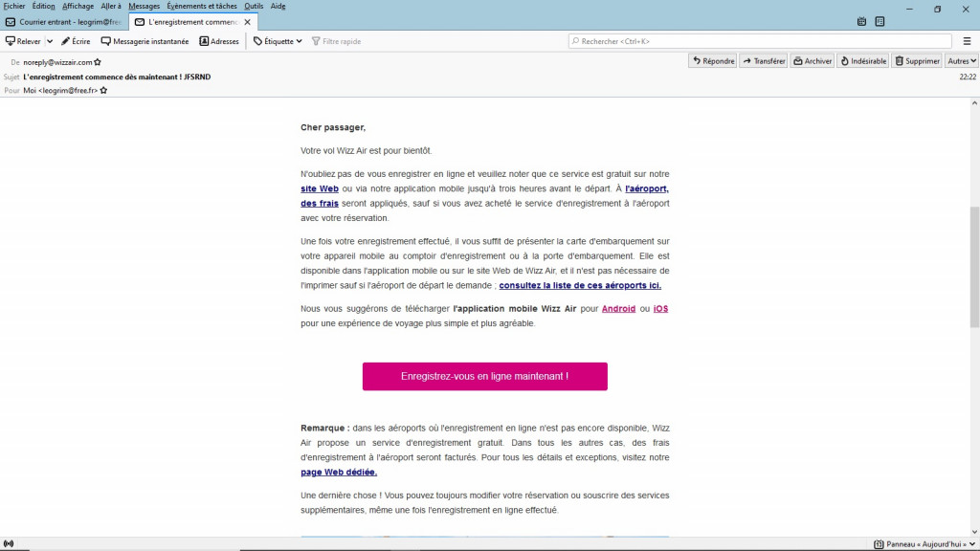Forward the email with Transférer
Image resolution: width=980 pixels, height=551 pixels.
(764, 60)
